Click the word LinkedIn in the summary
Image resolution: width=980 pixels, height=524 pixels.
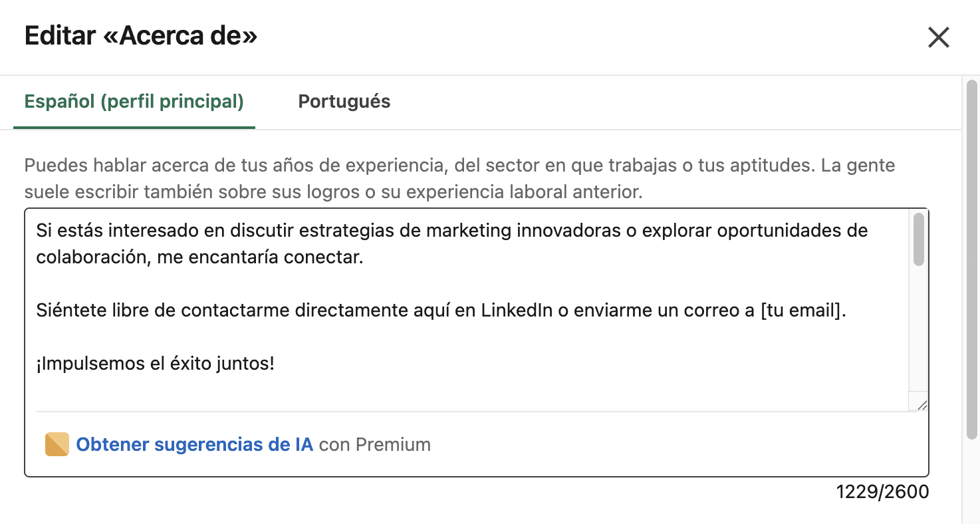(x=517, y=311)
